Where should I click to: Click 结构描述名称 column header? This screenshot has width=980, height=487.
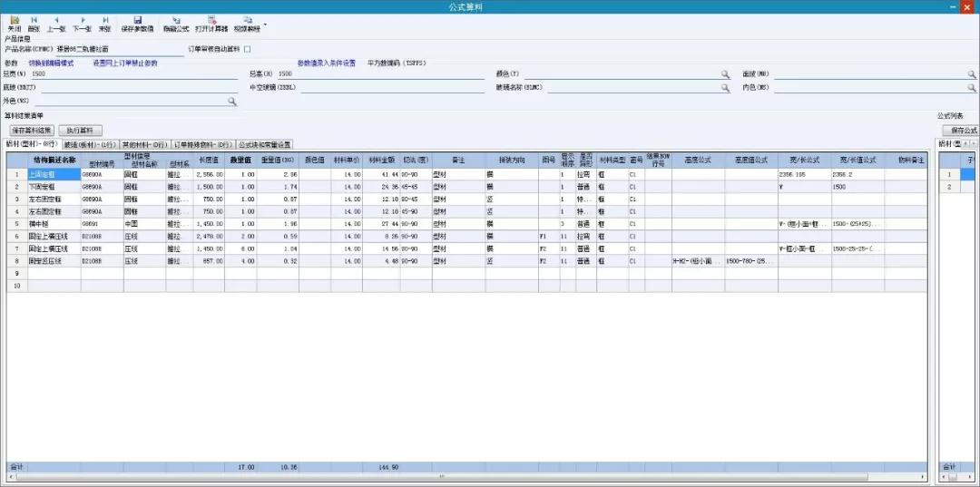click(x=54, y=160)
